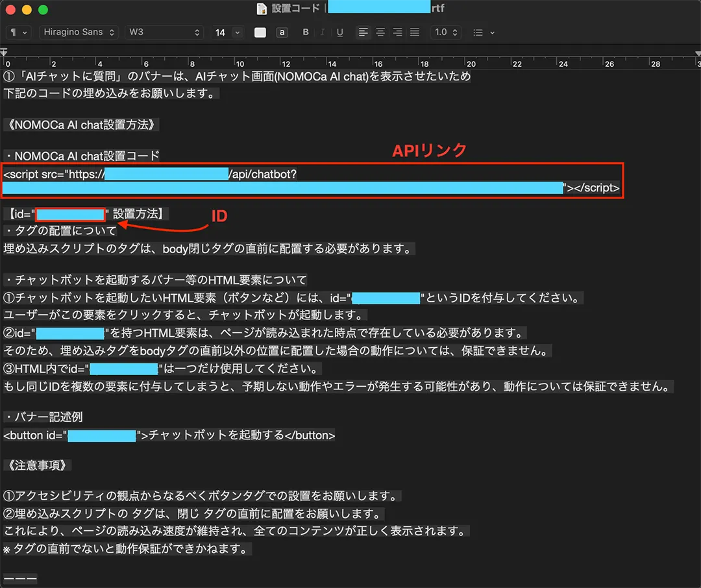The width and height of the screenshot is (701, 588).
Task: Click the line ユーザーがこの要素をクリックすると、チャットボットが起動します。
Action: (185, 315)
